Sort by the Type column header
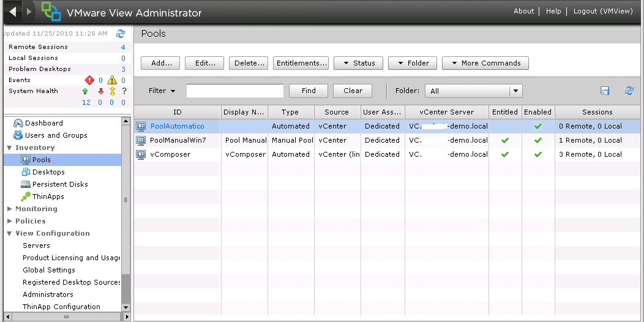The height and width of the screenshot is (322, 644). click(x=290, y=112)
